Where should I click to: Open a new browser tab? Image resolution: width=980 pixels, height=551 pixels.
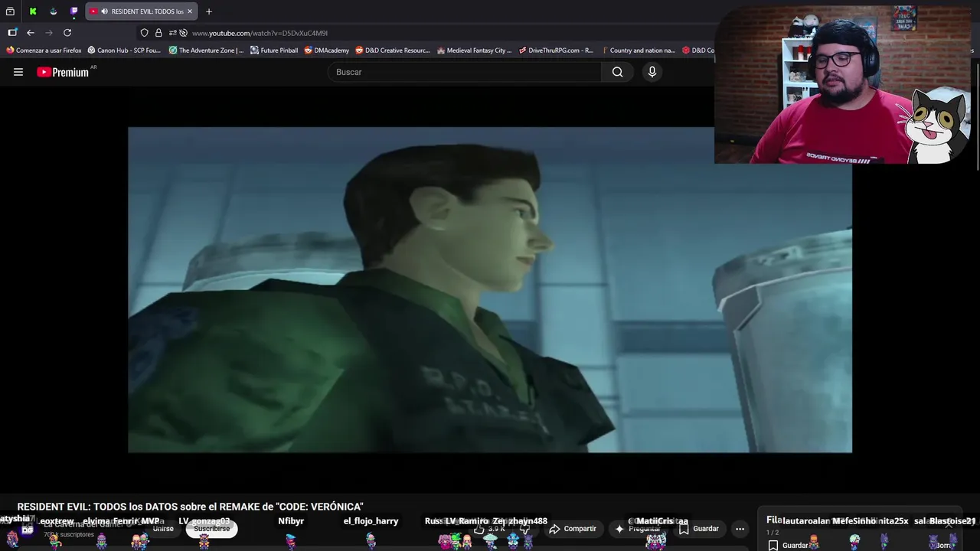point(208,11)
